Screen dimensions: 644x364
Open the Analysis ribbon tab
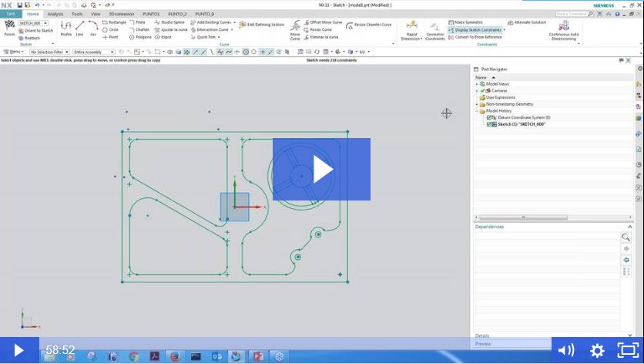[x=55, y=14]
